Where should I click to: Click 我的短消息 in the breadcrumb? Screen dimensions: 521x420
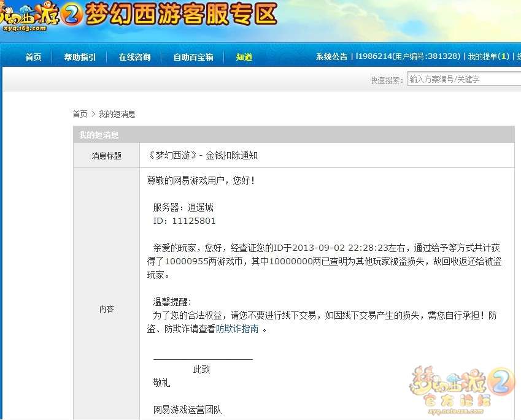coord(117,114)
